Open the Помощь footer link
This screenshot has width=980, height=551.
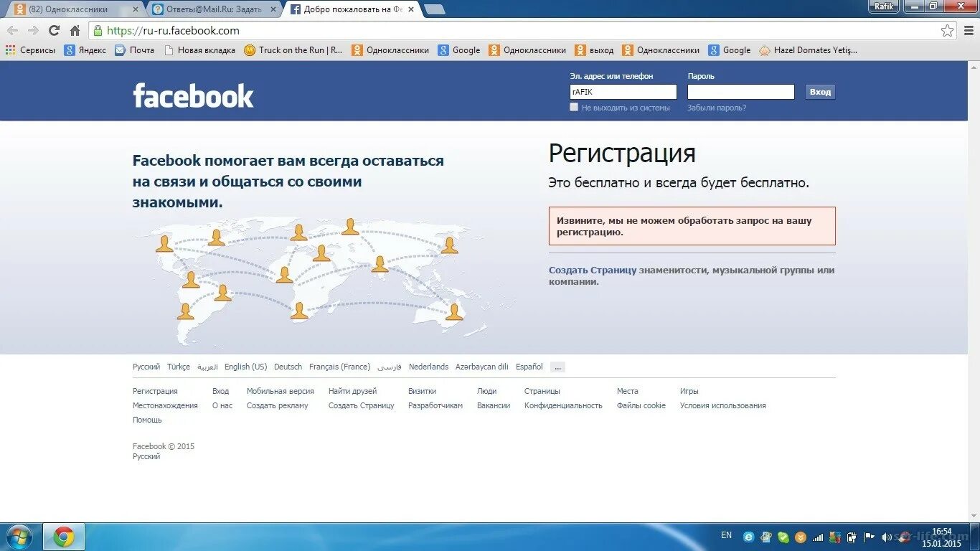point(147,420)
